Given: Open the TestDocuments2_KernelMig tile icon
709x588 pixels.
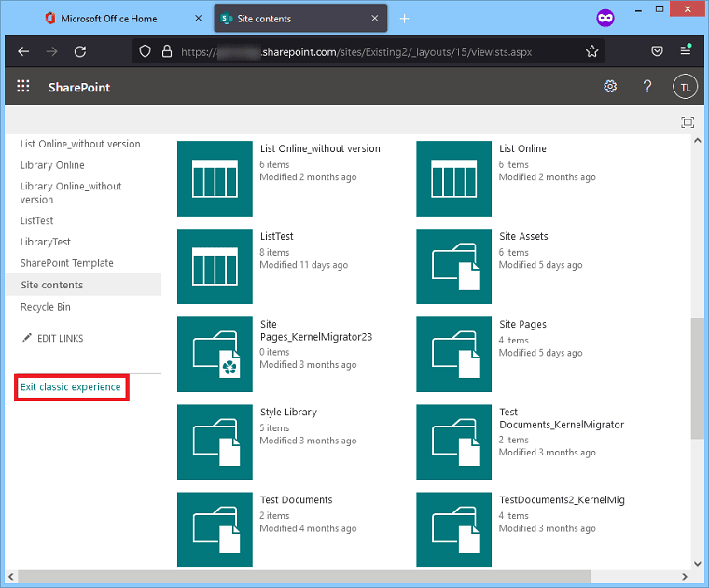Looking at the screenshot, I should 453,529.
